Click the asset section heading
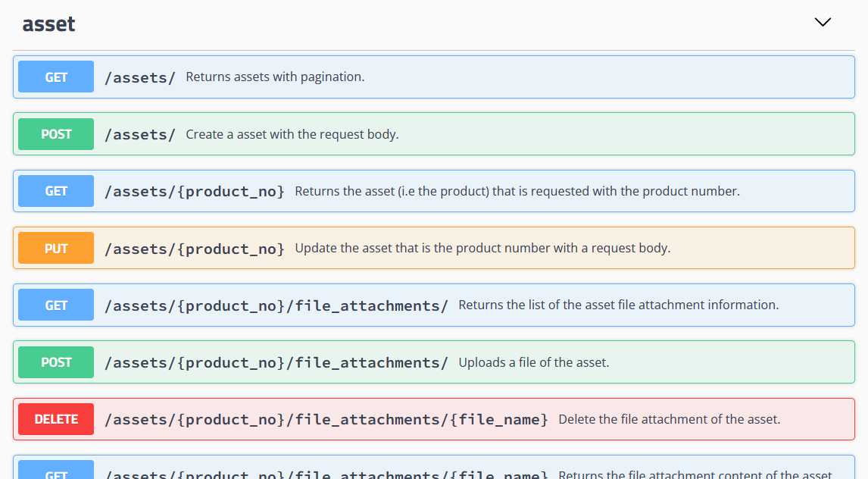The width and height of the screenshot is (868, 479). 48,24
